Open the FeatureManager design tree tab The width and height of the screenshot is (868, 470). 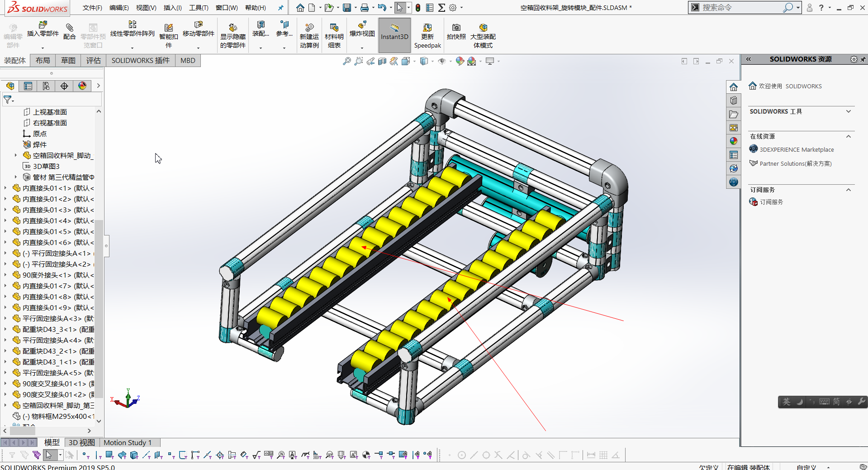[x=10, y=86]
